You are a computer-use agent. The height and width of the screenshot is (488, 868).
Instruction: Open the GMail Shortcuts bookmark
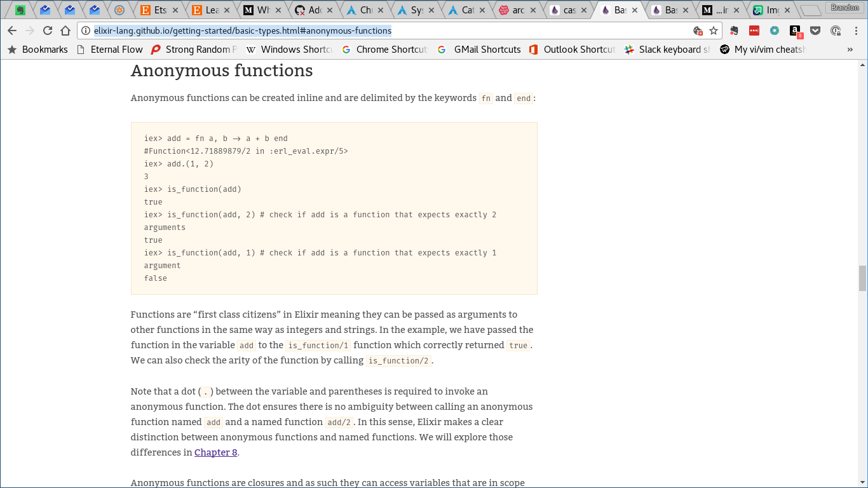(480, 50)
